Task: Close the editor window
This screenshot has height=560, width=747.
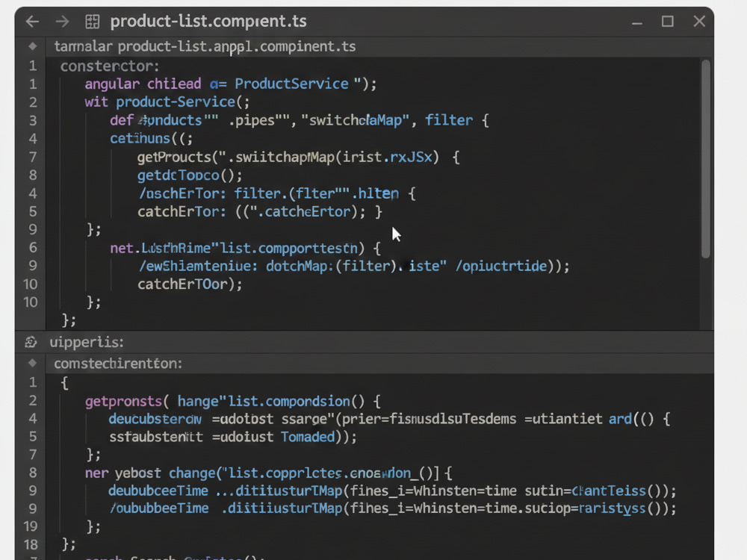Action: click(699, 22)
